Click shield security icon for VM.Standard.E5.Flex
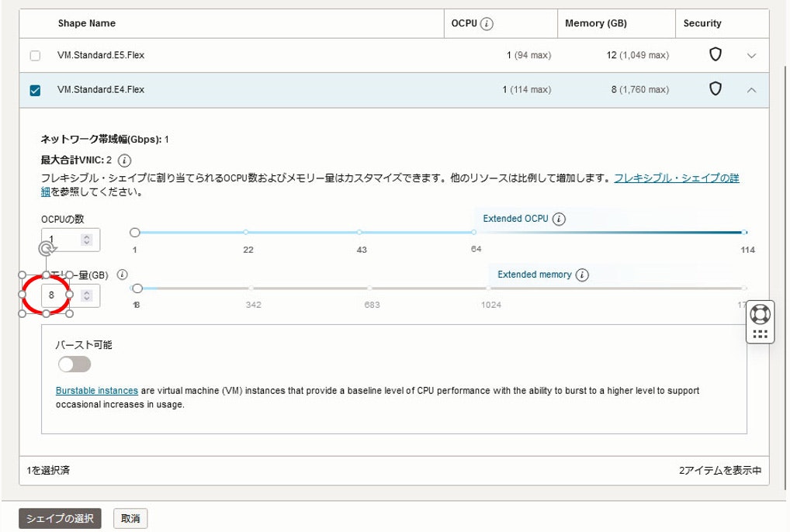The image size is (790, 532). [x=716, y=54]
